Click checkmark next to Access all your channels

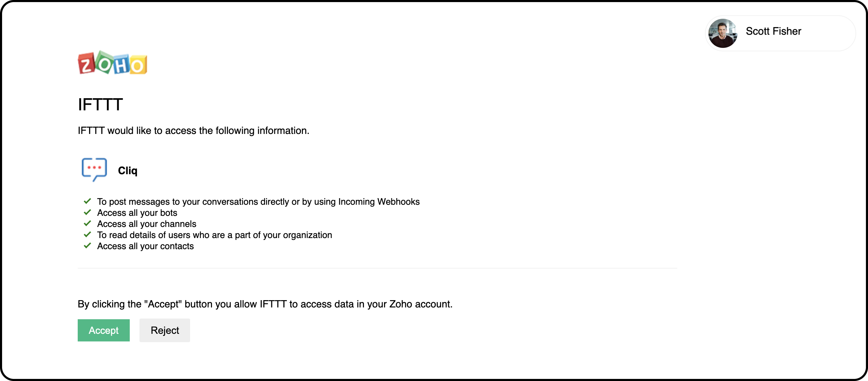(87, 223)
